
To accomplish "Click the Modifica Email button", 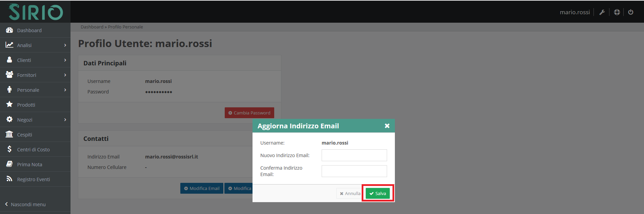I will point(202,188).
